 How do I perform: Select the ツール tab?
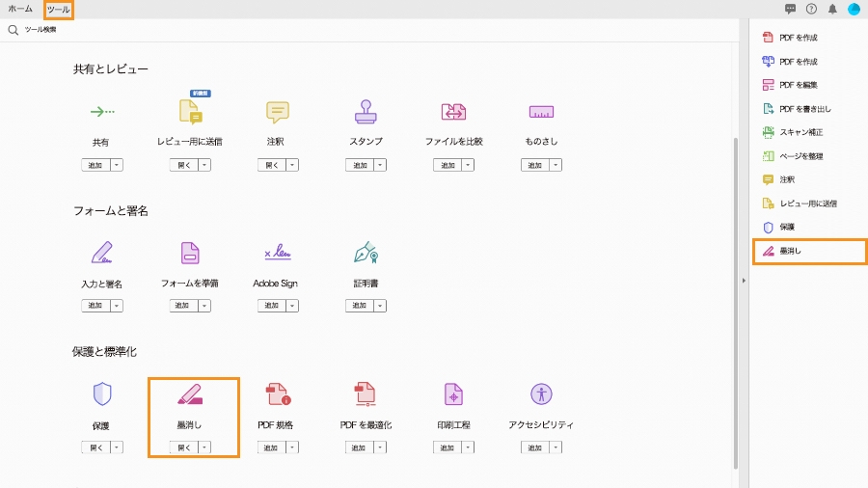[x=58, y=9]
